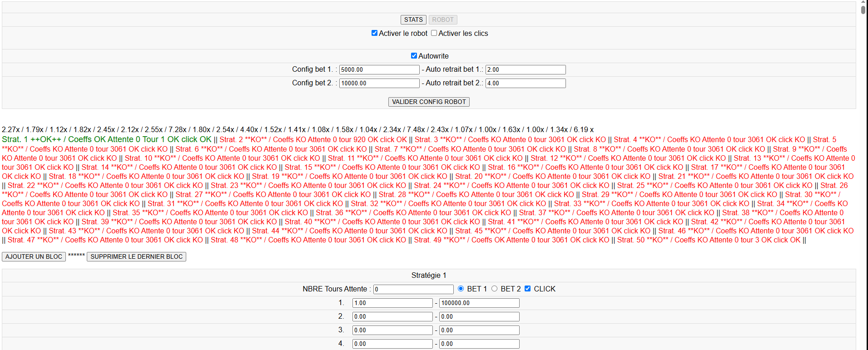
Task: Click the Config bet 1 input field
Action: [x=379, y=69]
